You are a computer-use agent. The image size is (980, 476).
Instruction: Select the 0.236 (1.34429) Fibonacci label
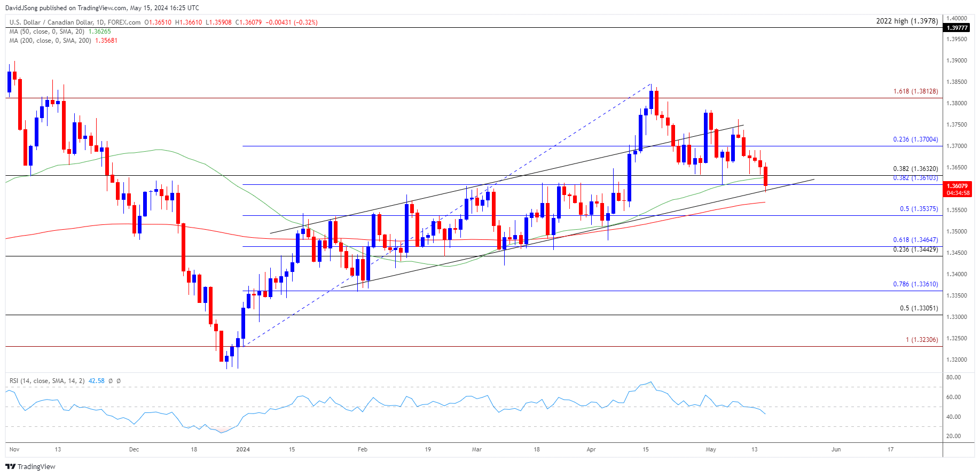coord(915,249)
